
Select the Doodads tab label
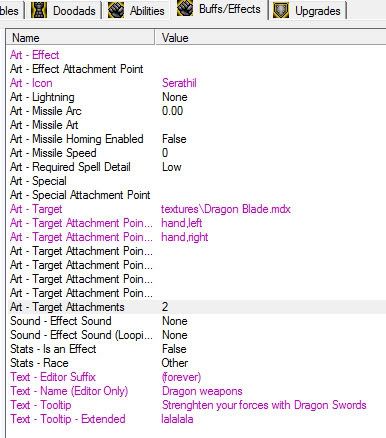(x=74, y=11)
